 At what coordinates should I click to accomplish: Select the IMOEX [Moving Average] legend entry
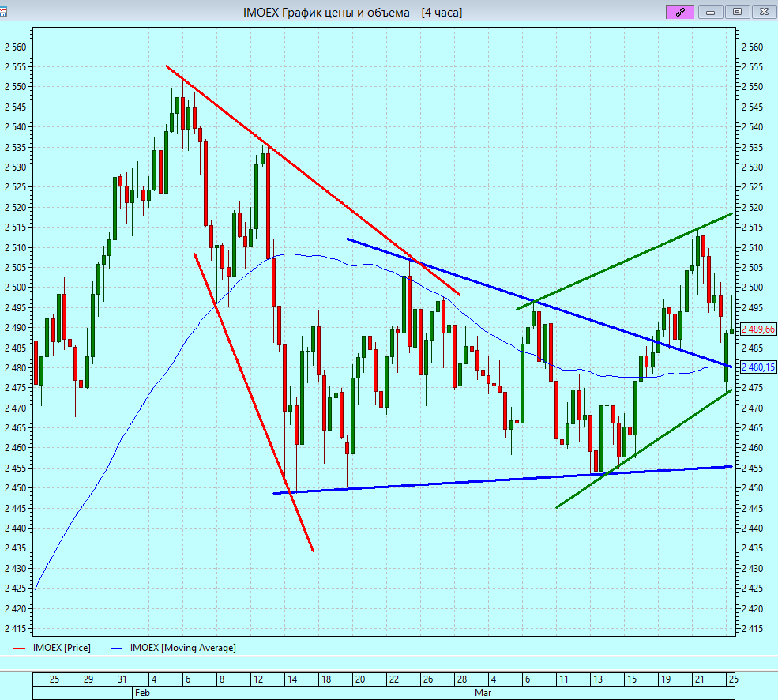[x=182, y=648]
